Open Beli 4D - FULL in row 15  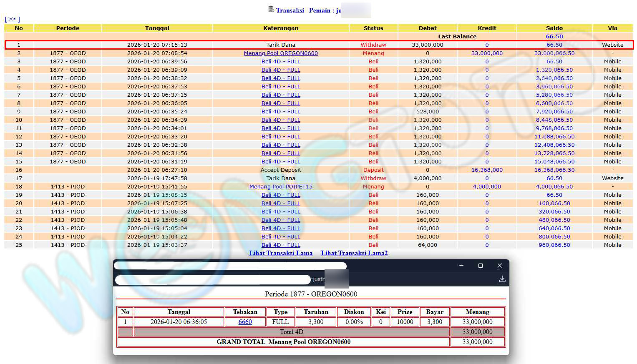[x=281, y=162]
